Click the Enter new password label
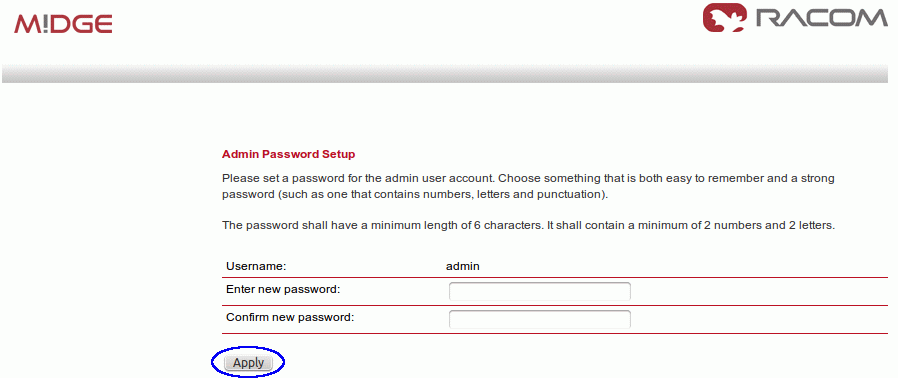This screenshot has height=378, width=898. point(283,289)
